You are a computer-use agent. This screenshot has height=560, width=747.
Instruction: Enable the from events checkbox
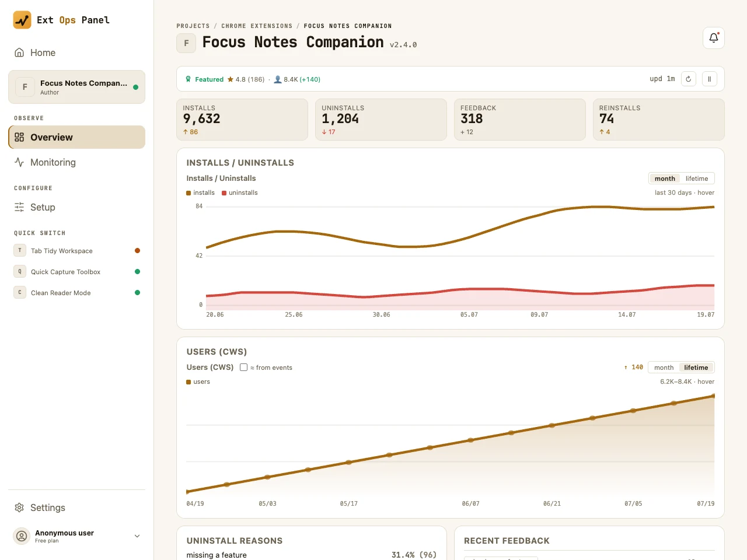243,367
